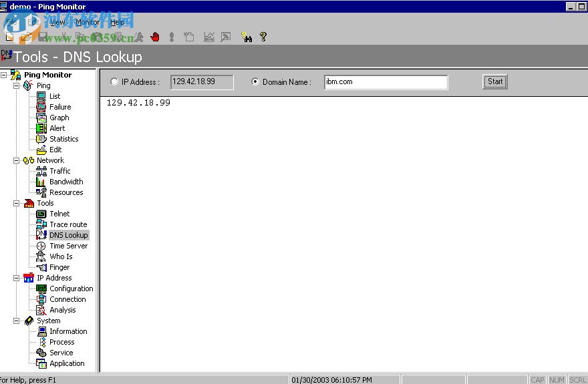
Task: Click the red hand Stop toolbar icon
Action: (x=155, y=37)
